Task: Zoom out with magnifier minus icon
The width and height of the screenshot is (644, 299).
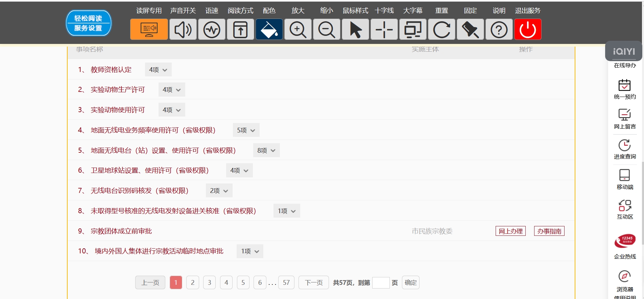Action: [x=327, y=29]
